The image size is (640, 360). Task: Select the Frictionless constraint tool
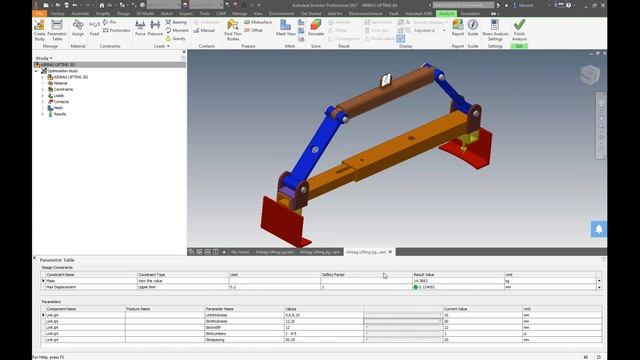pos(116,30)
